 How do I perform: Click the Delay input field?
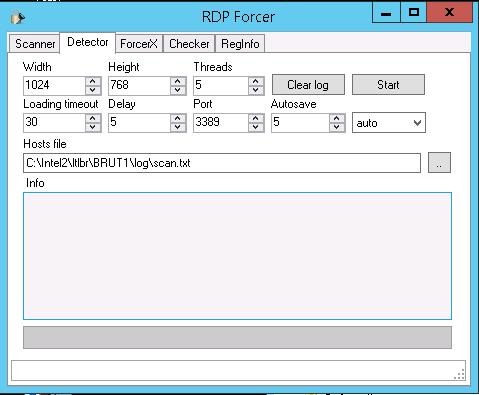click(139, 122)
